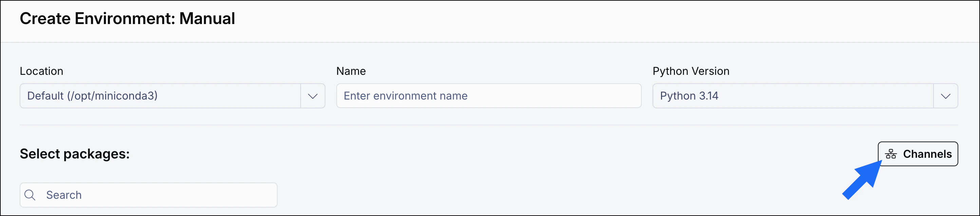
Task: Click the Create Environment: Manual heading
Action: 128,18
